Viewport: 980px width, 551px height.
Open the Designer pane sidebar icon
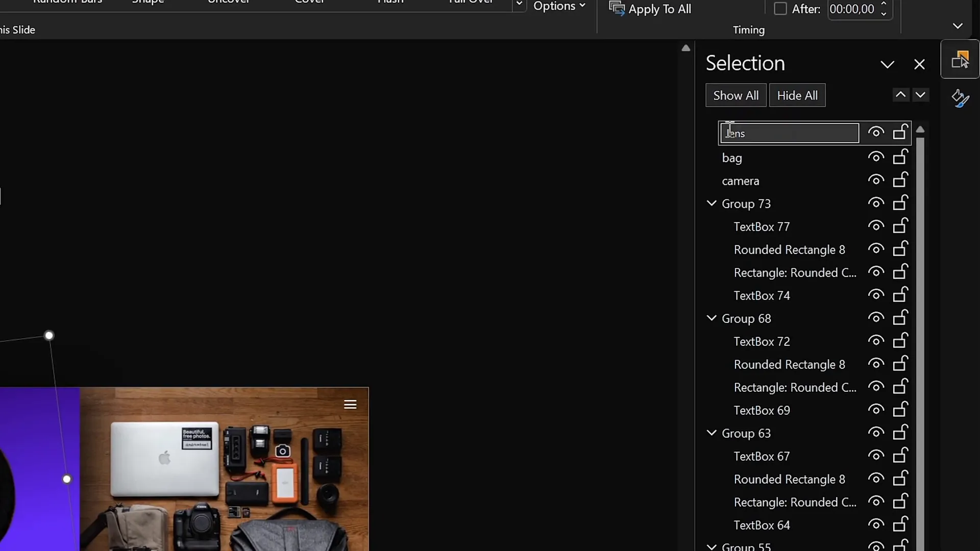coord(960,98)
